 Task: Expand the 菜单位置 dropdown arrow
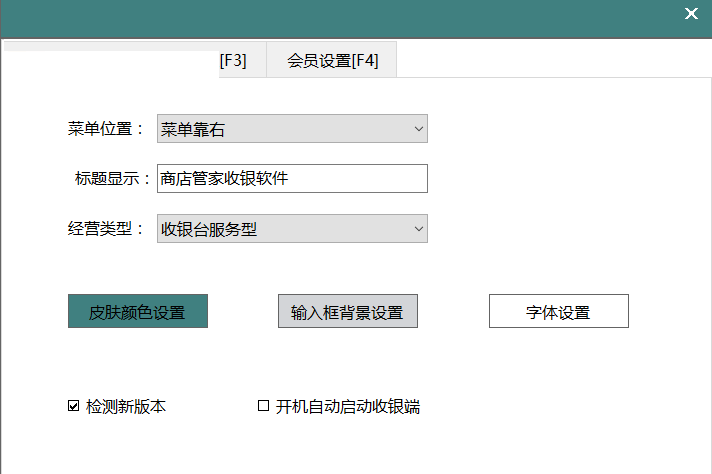click(418, 129)
